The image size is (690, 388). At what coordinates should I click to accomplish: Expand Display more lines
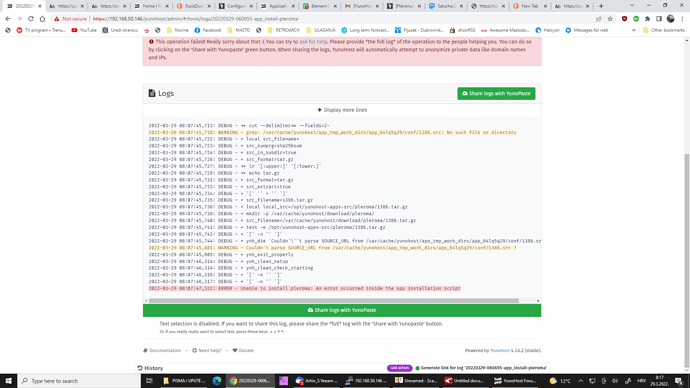342,110
